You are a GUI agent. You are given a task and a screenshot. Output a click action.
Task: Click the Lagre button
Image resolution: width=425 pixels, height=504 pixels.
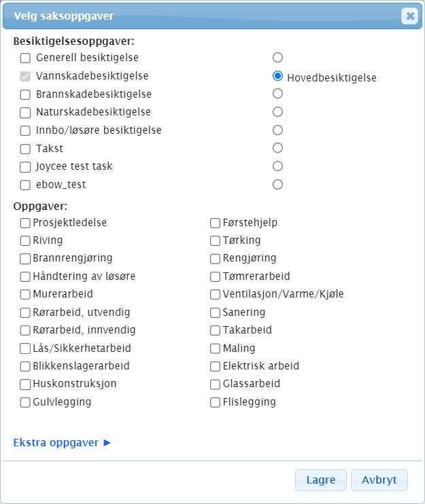point(320,480)
